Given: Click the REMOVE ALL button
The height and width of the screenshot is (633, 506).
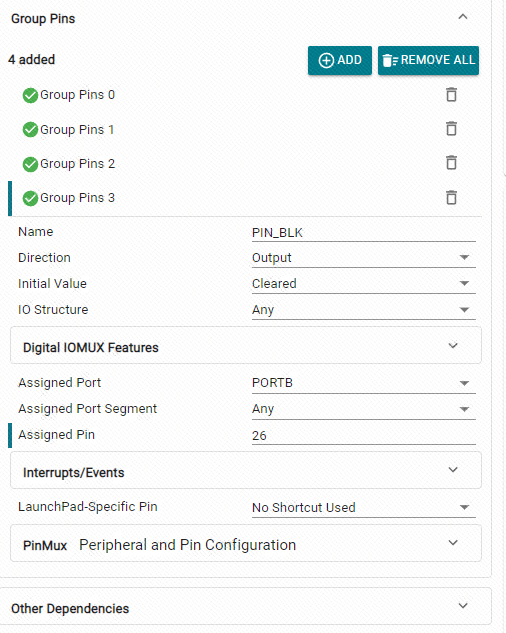Looking at the screenshot, I should [x=428, y=61].
